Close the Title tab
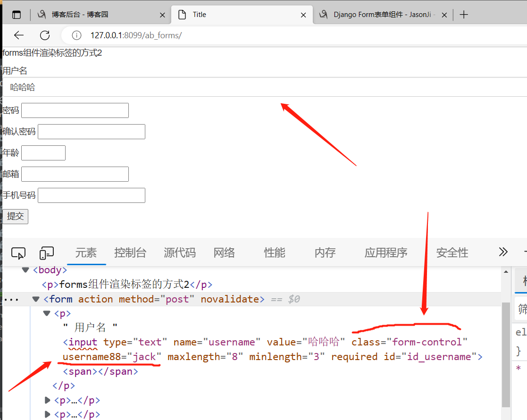This screenshot has width=527, height=420. point(303,15)
